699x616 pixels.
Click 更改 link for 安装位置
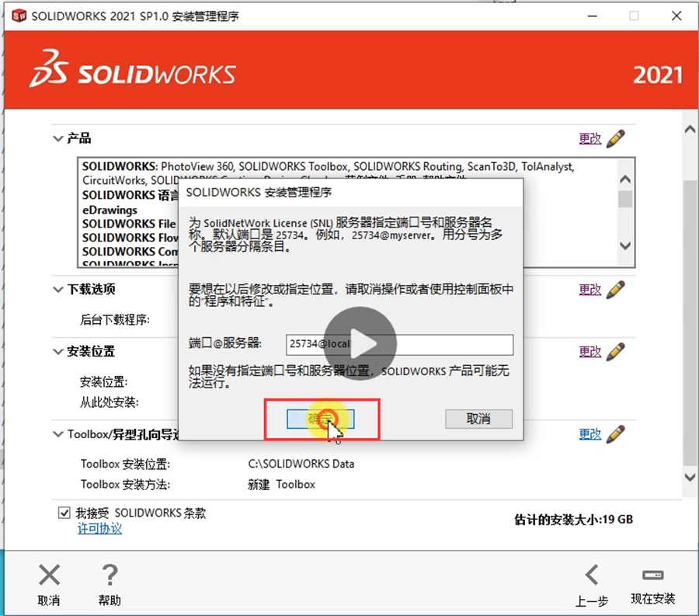pyautogui.click(x=590, y=352)
